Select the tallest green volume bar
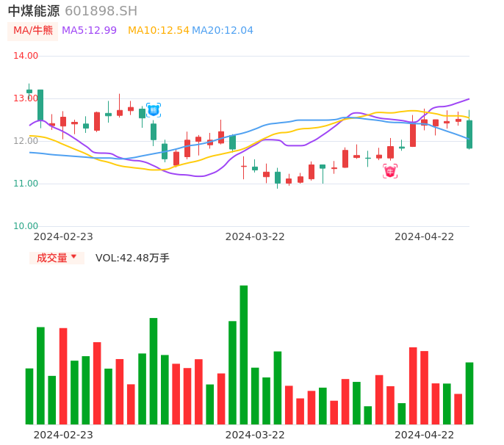This screenshot has width=504, height=445. pyautogui.click(x=244, y=355)
